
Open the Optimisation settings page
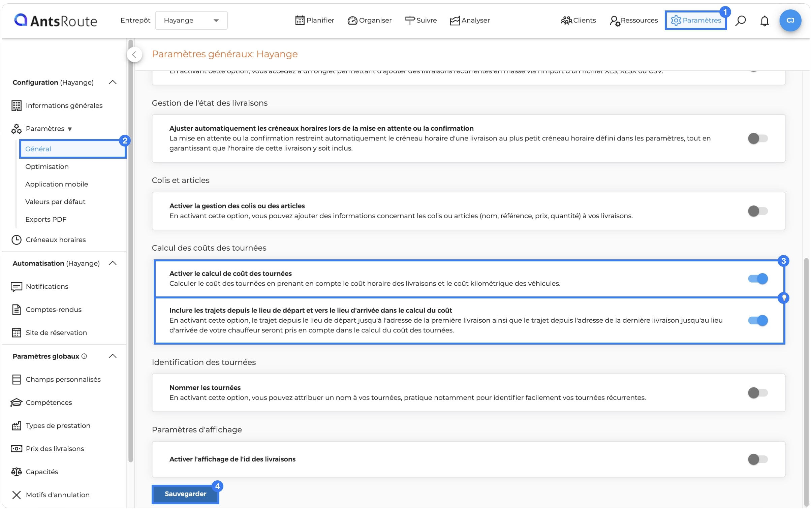(47, 166)
